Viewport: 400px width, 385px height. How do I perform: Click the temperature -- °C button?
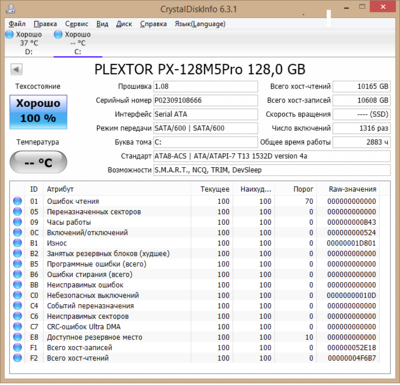38,162
